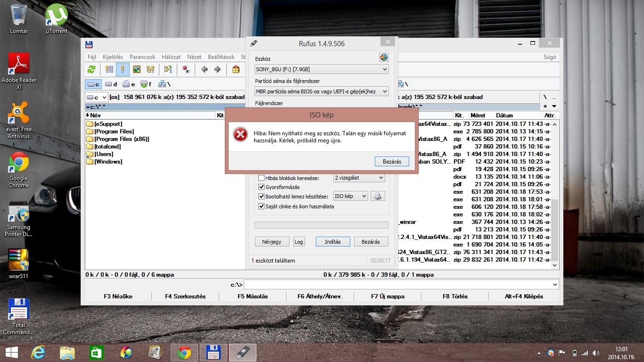Open the Parancsok menu
Screen dimensions: 644x362
coord(142,57)
